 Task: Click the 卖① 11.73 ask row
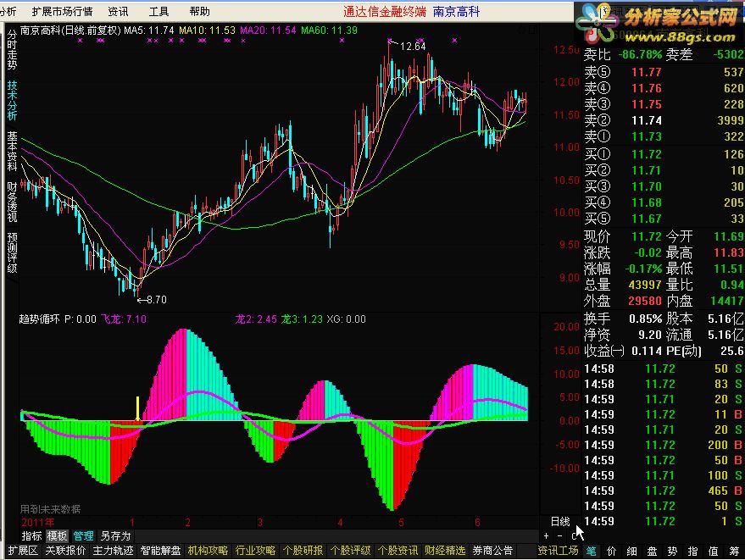[x=664, y=136]
